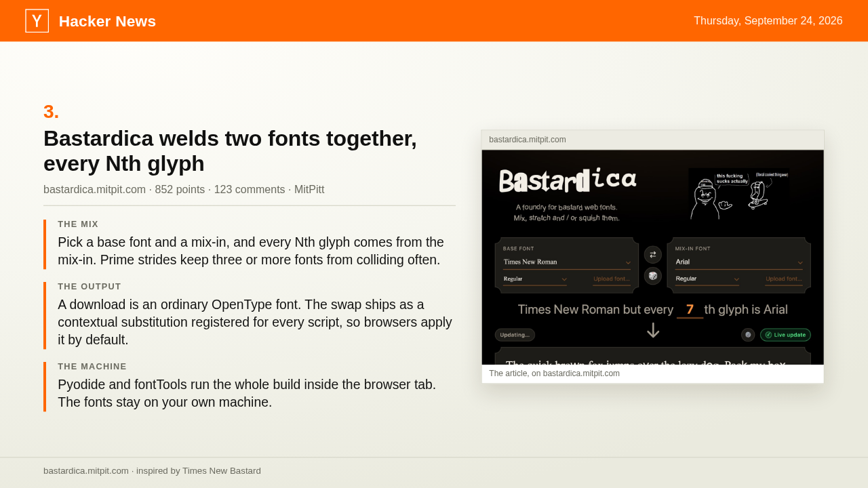Click the Bastardica logo wordmark
868x488 pixels.
click(568, 181)
